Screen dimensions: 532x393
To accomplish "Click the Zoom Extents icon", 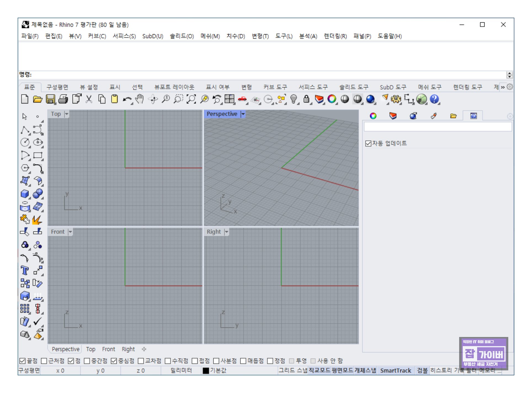I will pyautogui.click(x=191, y=99).
